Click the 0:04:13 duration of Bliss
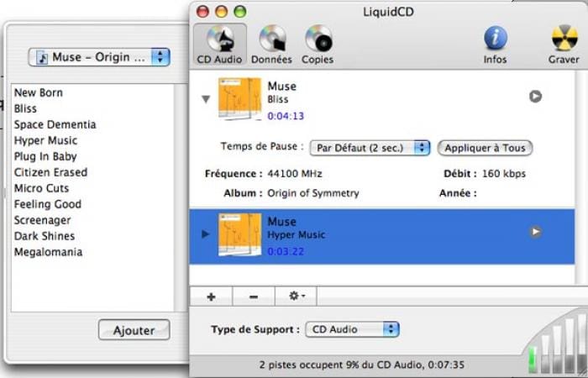The image size is (588, 378). click(x=286, y=116)
